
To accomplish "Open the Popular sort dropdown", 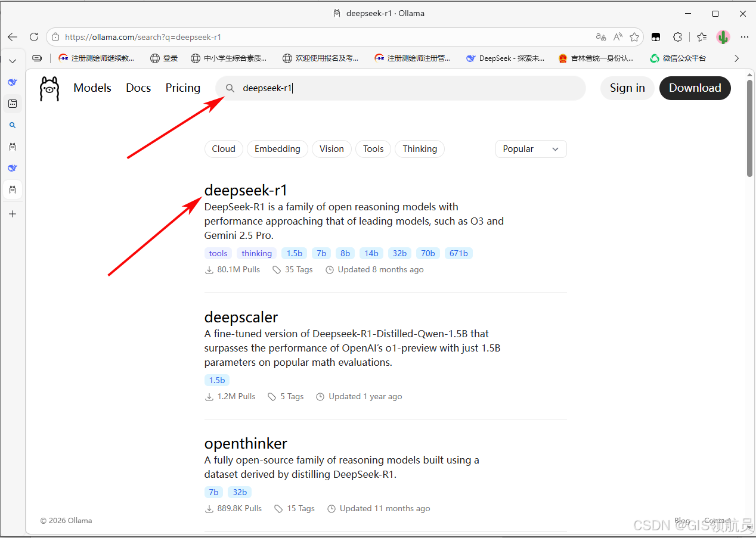I will (x=531, y=149).
